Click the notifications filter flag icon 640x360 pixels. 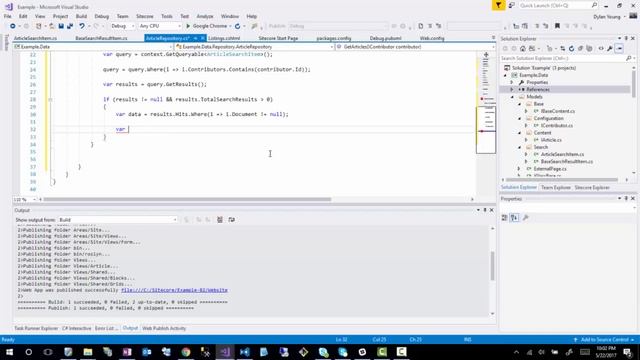tap(498, 5)
